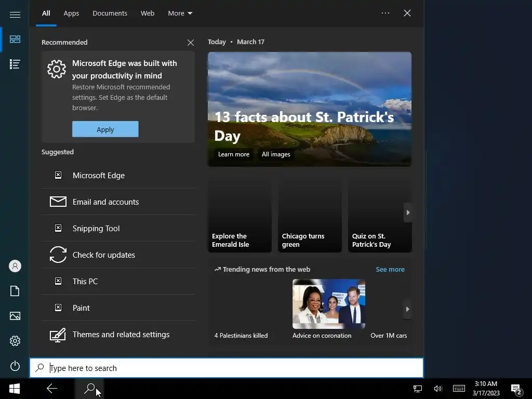532x399 pixels.
Task: Open the user account icon
Action: [x=15, y=266]
